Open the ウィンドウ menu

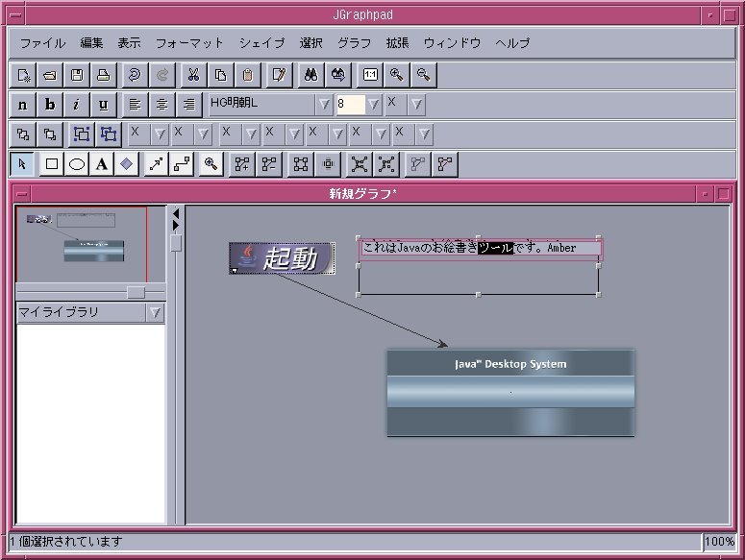452,43
